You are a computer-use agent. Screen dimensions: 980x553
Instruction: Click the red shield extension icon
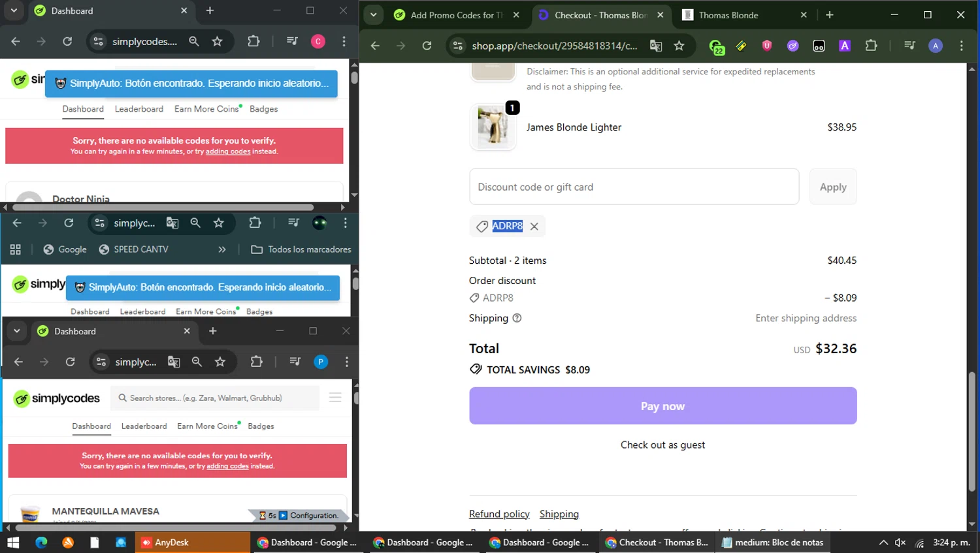click(x=767, y=46)
